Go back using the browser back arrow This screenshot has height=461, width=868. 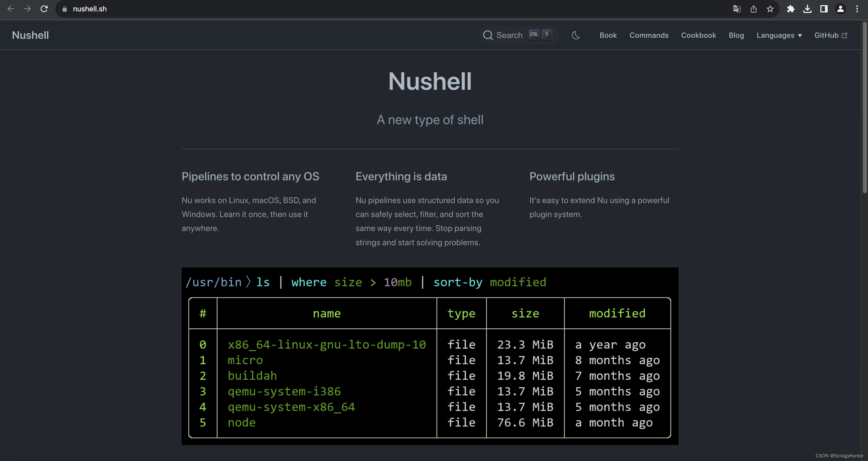(x=11, y=9)
